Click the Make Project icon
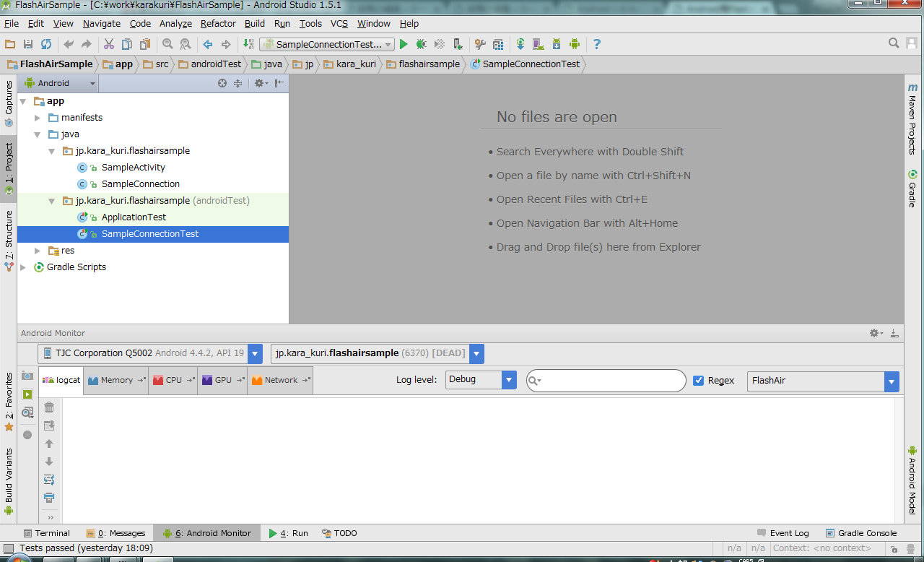 coord(248,44)
